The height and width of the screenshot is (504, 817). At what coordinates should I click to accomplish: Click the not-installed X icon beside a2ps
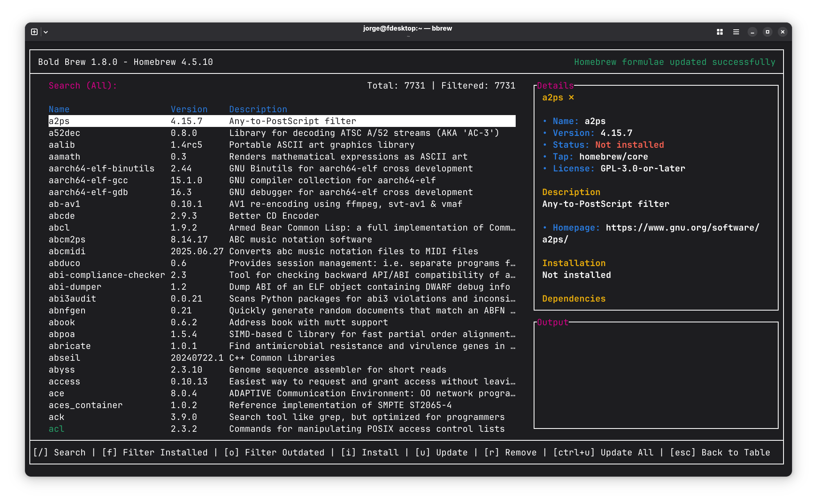tap(571, 98)
